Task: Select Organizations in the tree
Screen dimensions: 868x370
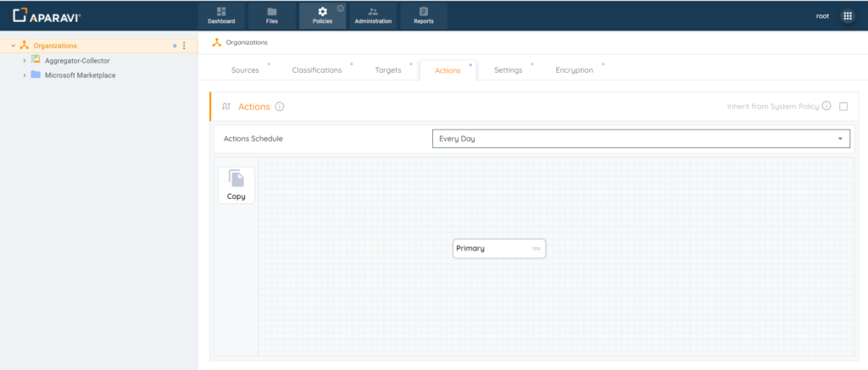Action: (x=55, y=46)
